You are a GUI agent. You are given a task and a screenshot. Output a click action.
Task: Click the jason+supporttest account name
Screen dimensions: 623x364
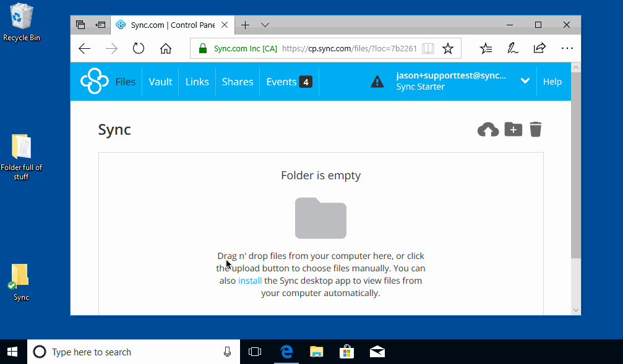(451, 75)
